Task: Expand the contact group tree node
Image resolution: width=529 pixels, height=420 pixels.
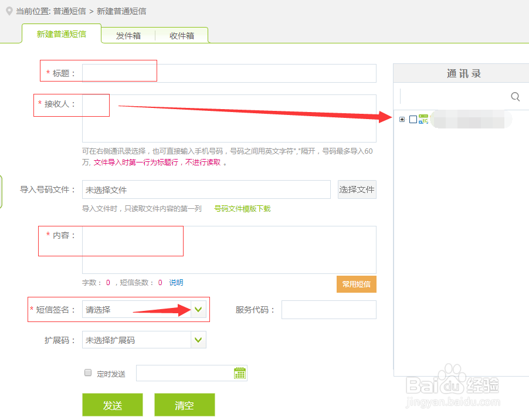Action: click(402, 119)
